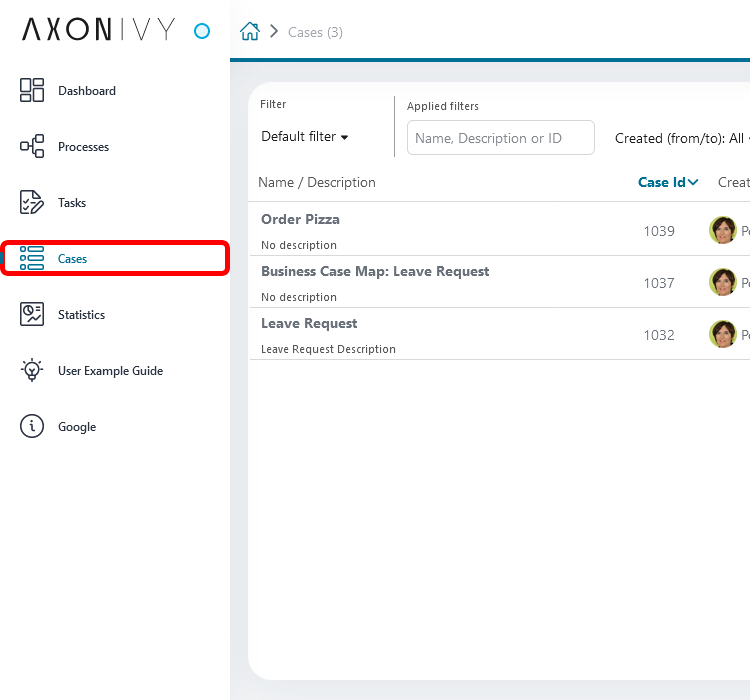Click case ID 1037
This screenshot has height=700, width=750.
coord(659,283)
